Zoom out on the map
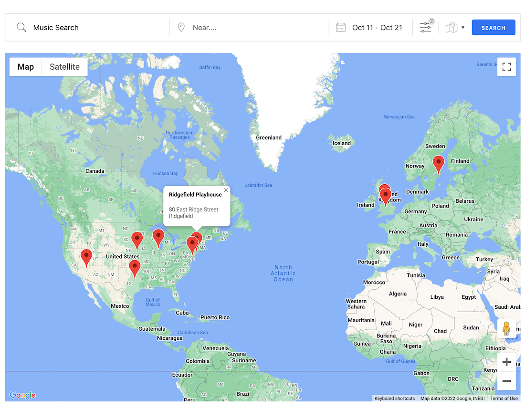 [506, 381]
